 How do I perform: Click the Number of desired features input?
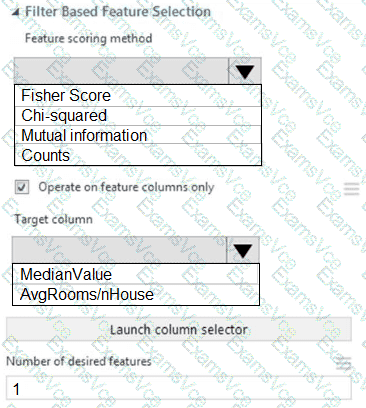[179, 389]
